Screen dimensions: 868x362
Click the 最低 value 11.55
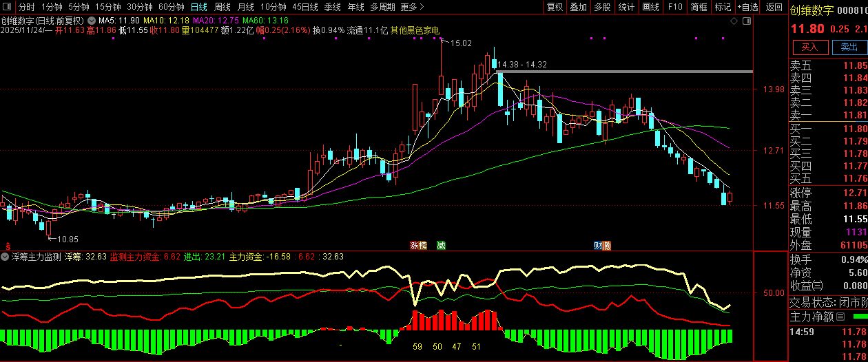[854, 220]
